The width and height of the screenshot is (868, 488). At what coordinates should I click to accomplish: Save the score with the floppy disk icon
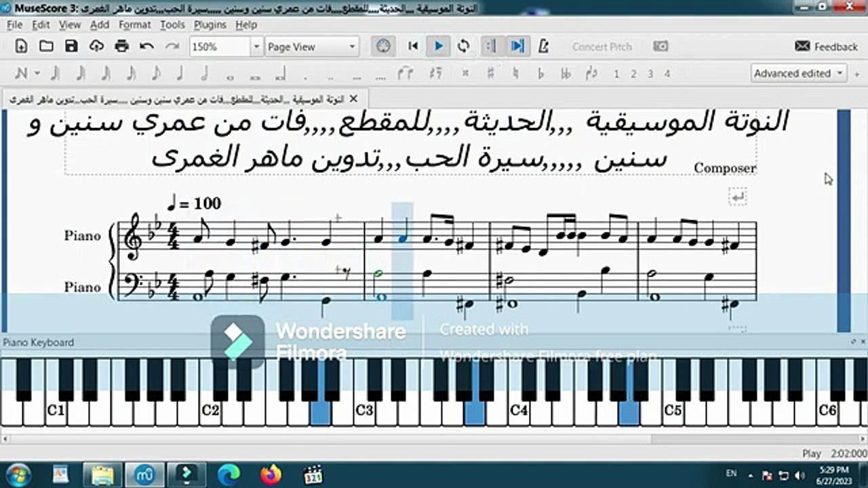(x=71, y=46)
